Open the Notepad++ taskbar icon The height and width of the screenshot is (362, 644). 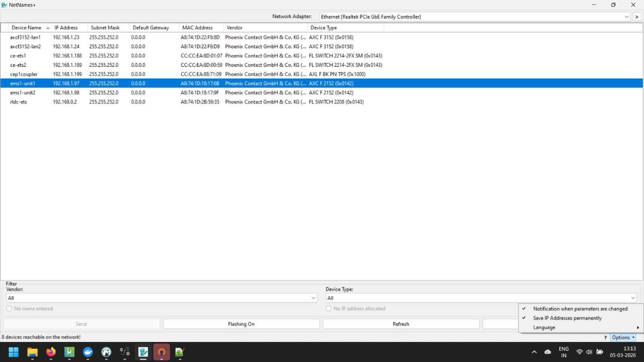(x=180, y=352)
